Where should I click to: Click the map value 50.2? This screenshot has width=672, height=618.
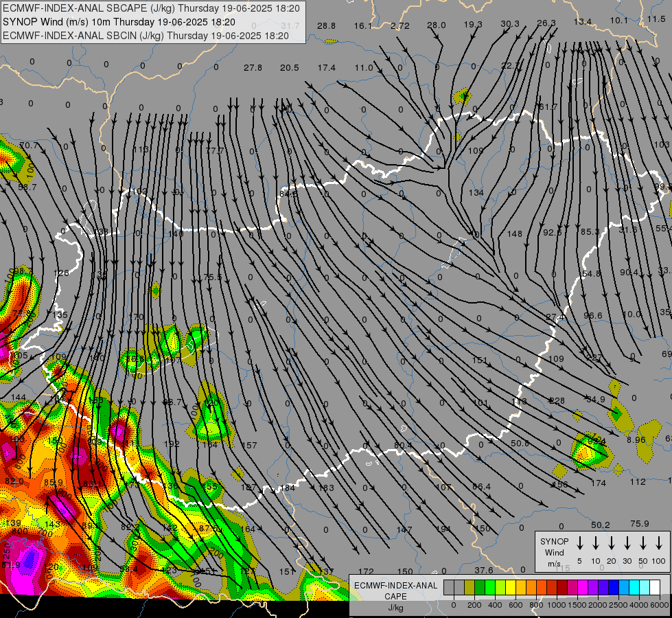tap(601, 525)
